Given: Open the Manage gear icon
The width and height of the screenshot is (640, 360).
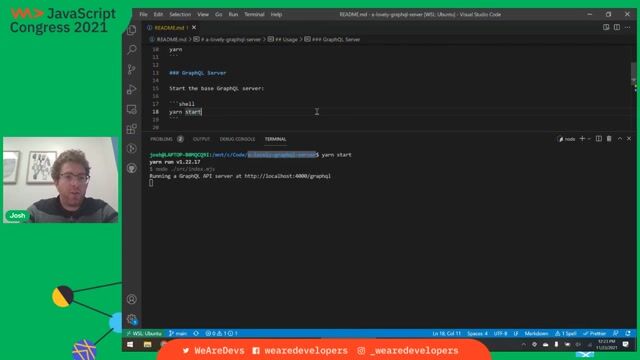Looking at the screenshot, I should tap(132, 319).
